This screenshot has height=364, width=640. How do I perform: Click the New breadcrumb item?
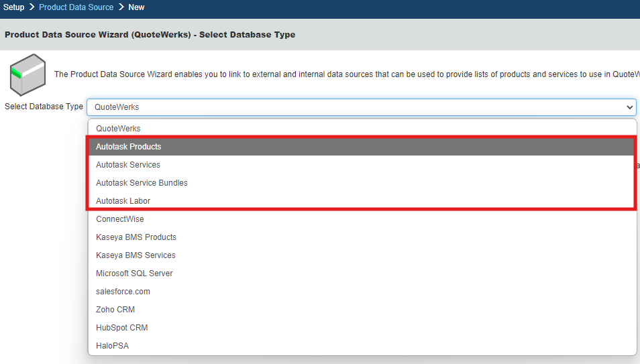(x=136, y=7)
